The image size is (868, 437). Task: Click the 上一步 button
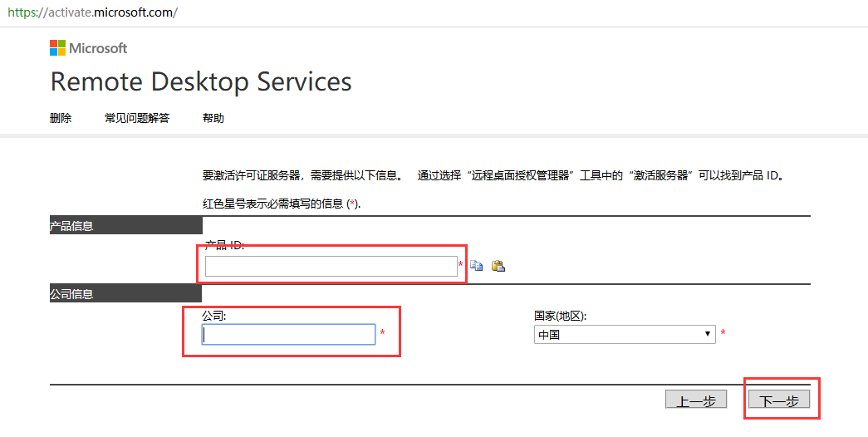pos(696,400)
